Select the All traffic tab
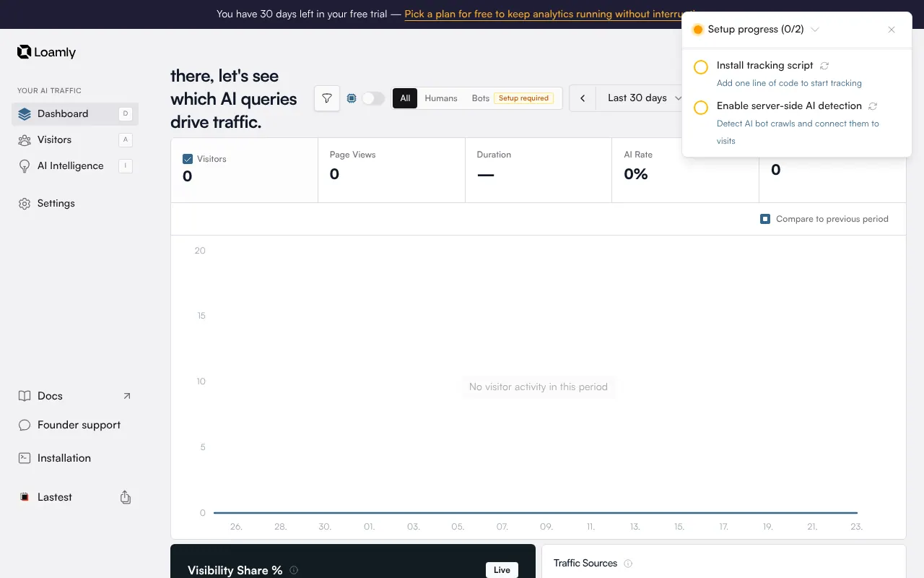This screenshot has height=578, width=924. [405, 98]
